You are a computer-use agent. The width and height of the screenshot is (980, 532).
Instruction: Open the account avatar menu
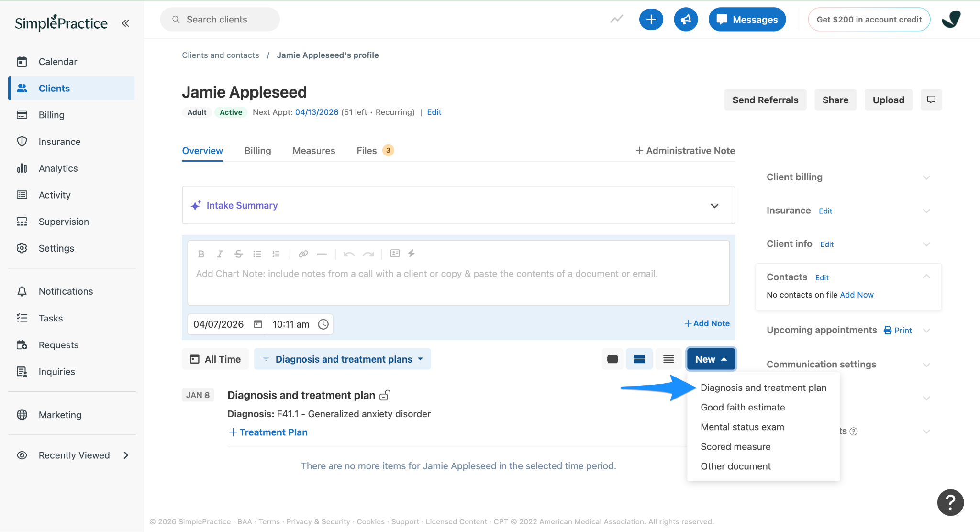coord(951,19)
